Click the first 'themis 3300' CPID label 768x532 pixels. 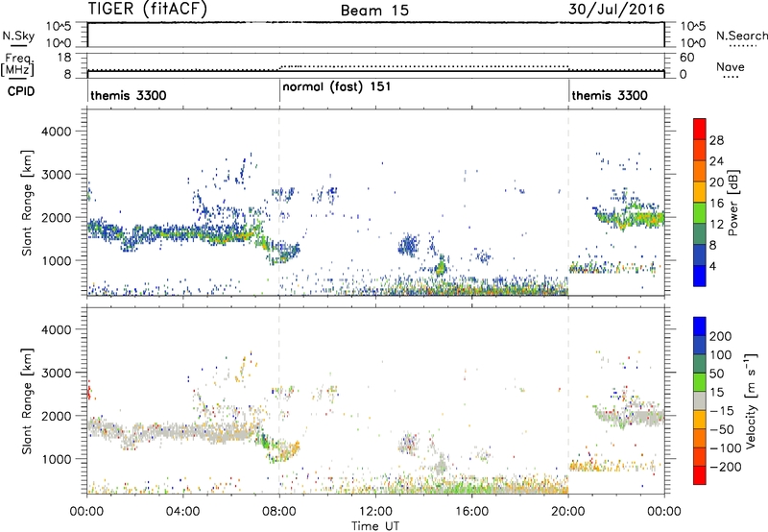pos(129,95)
